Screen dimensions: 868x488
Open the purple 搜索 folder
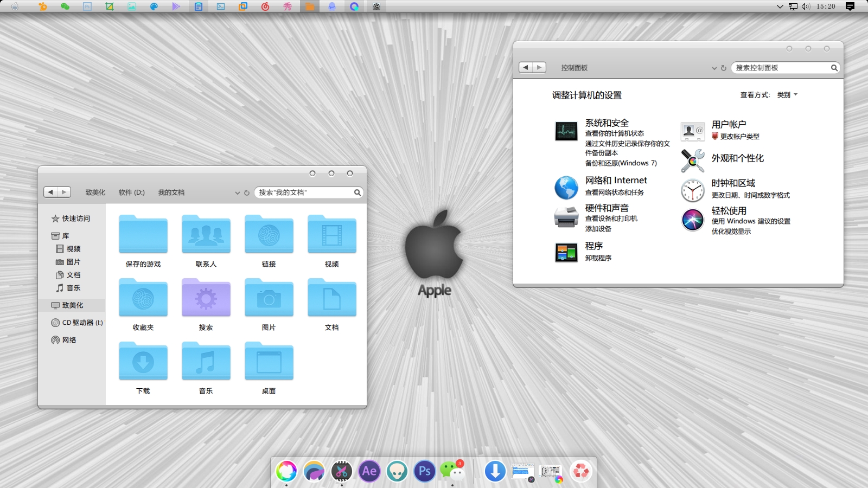[x=206, y=305]
